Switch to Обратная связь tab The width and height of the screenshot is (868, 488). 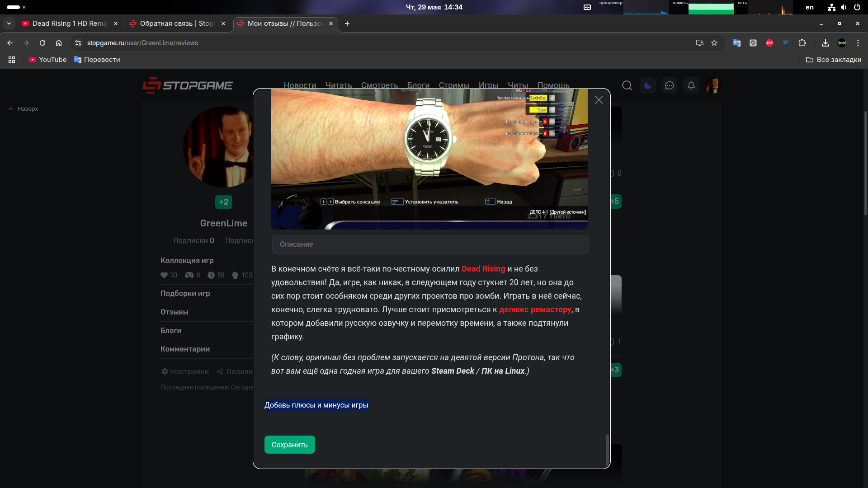176,23
